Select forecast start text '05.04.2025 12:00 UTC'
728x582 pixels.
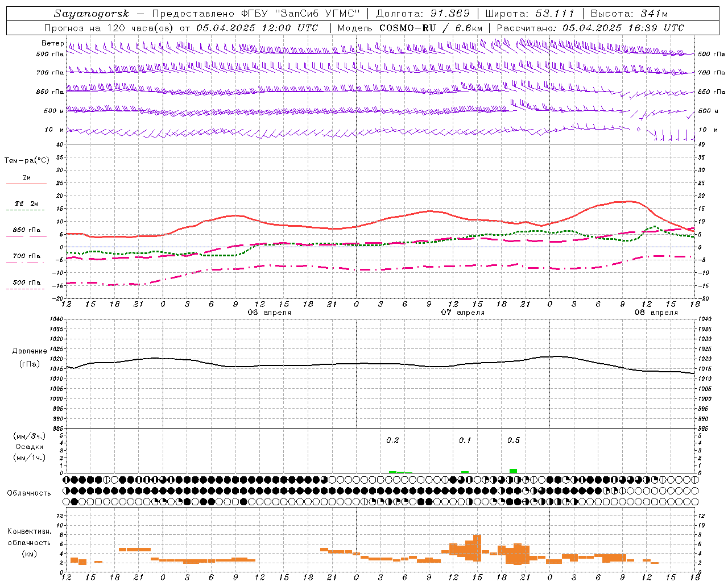[257, 28]
